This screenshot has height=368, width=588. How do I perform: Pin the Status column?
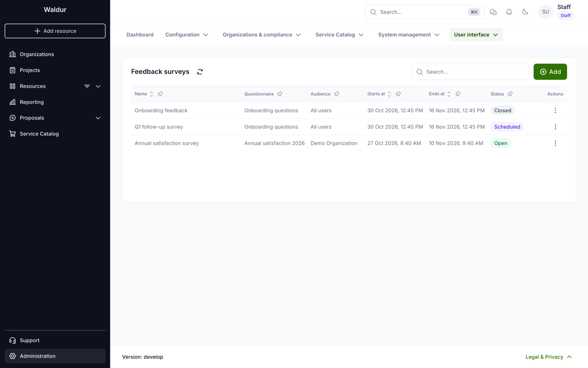(510, 94)
